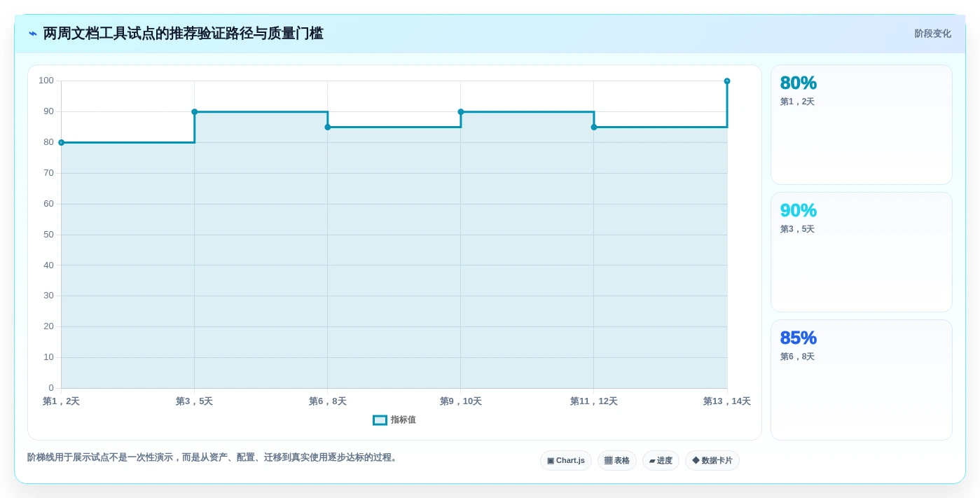Click the 第1，2天 caption under 80%
The height and width of the screenshot is (498, 980).
(x=797, y=102)
